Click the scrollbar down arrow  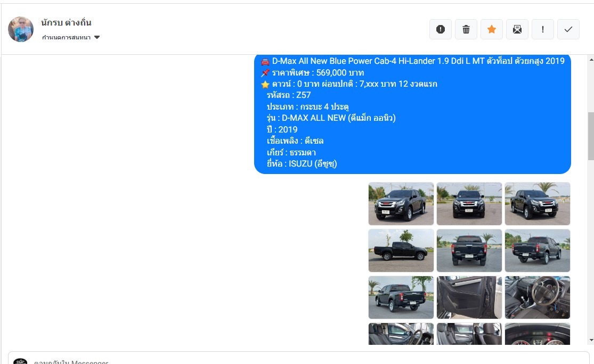click(x=591, y=340)
